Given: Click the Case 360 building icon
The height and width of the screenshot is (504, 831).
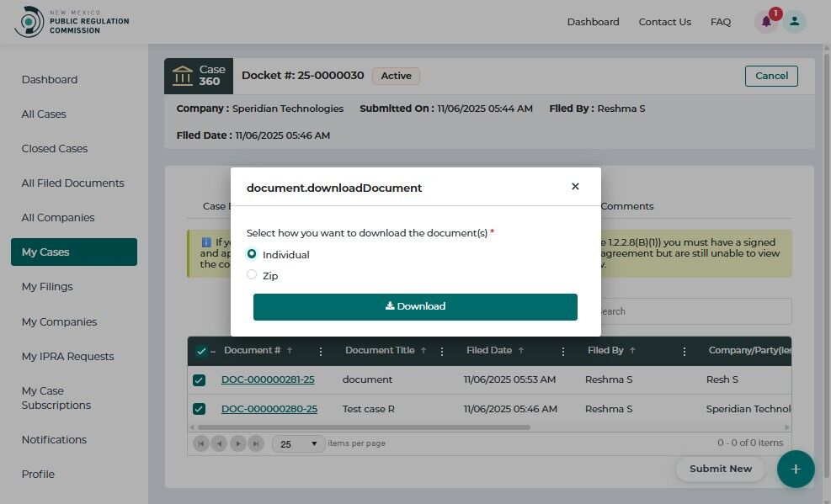Looking at the screenshot, I should [183, 76].
